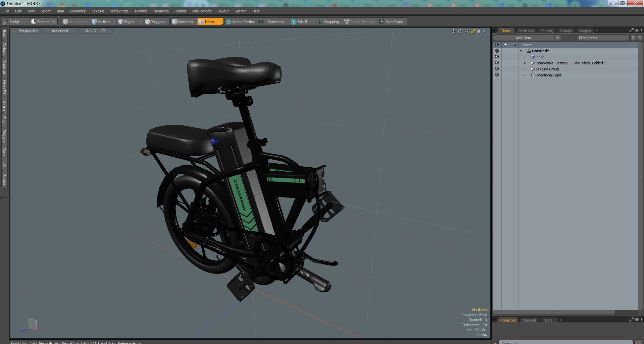Switch to the Channels tab
Screen dimensions: 644x344
(529, 320)
